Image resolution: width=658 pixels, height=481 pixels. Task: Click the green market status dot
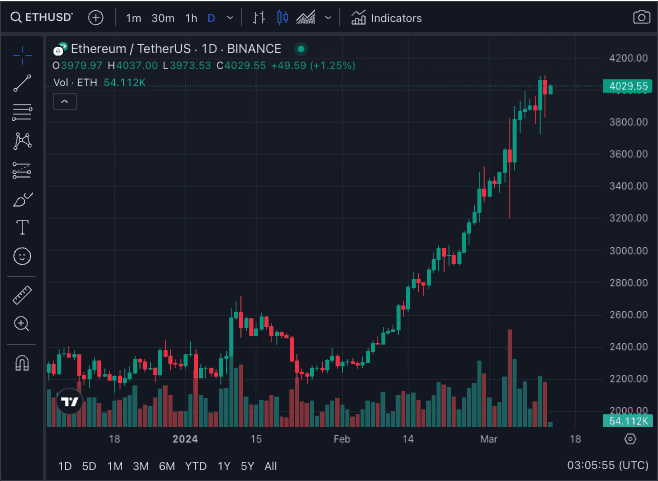pos(300,49)
